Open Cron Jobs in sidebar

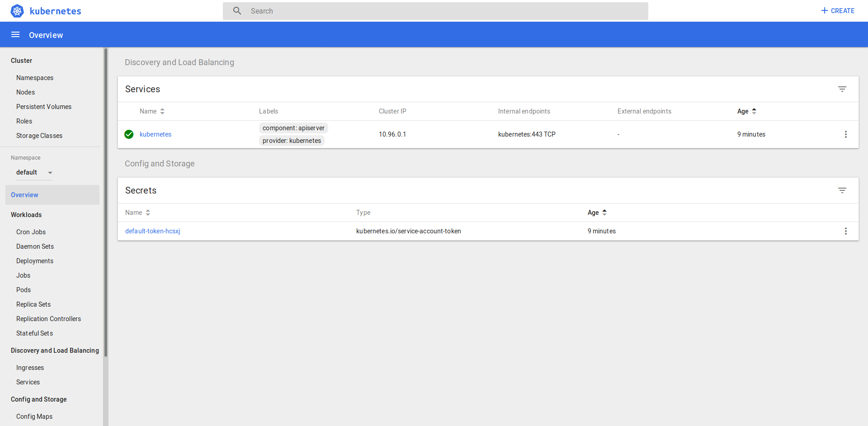[31, 232]
